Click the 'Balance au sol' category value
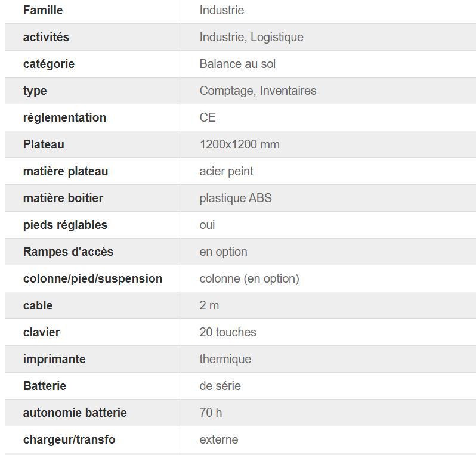Viewport: 476px width, 455px height. (x=237, y=64)
